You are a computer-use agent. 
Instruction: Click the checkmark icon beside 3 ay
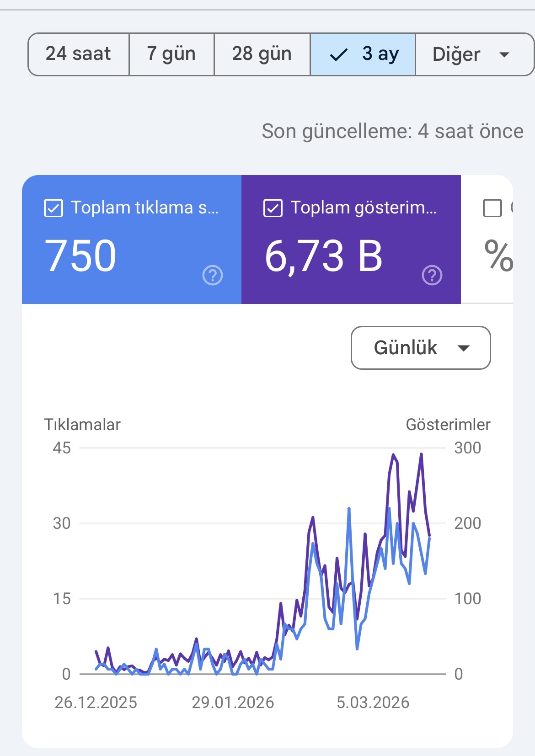[339, 54]
